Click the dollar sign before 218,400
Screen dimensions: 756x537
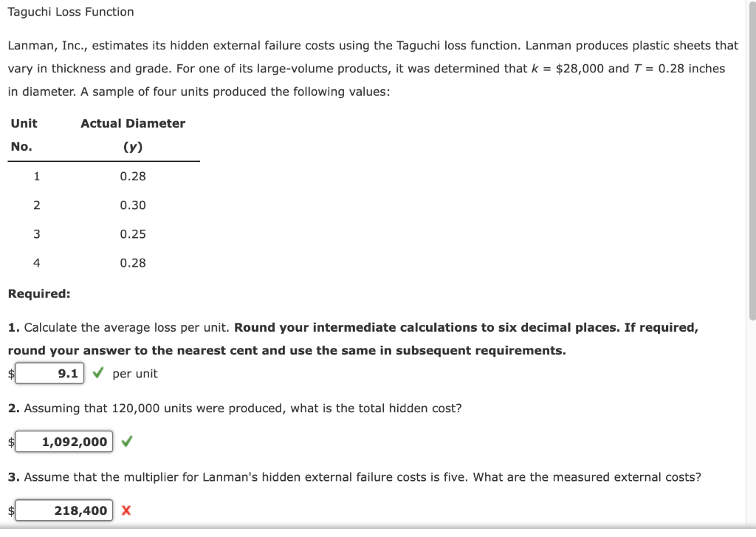pos(11,510)
